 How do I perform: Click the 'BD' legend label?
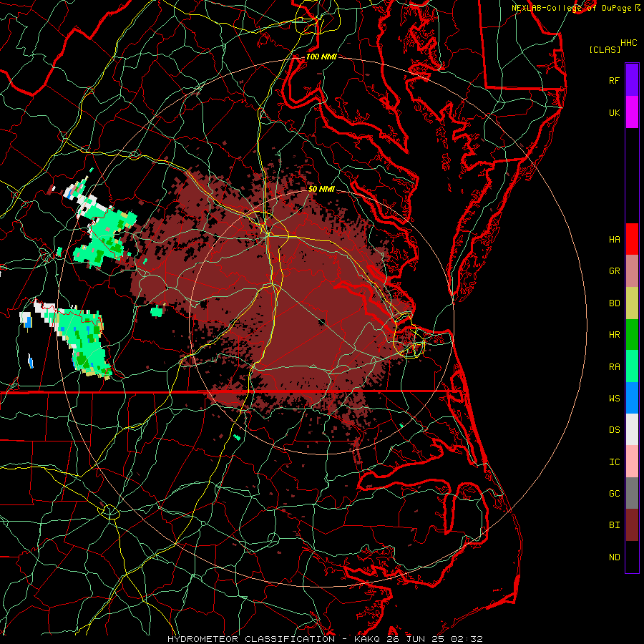click(x=614, y=303)
